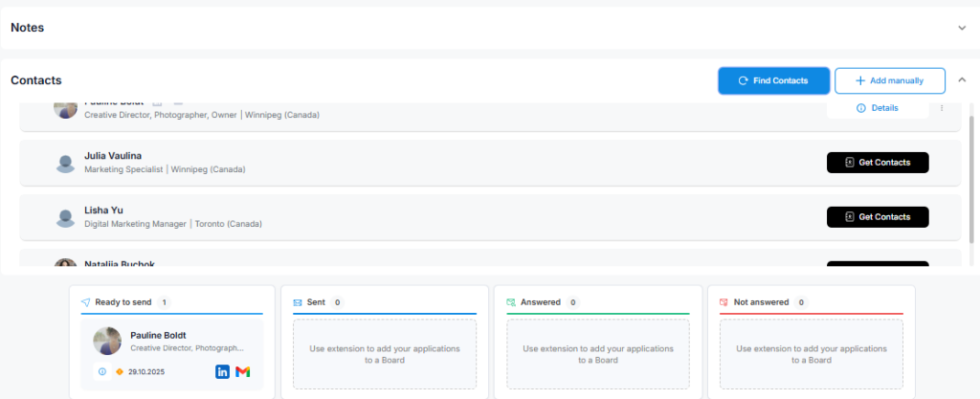
Task: Click the Notes section title
Action: tap(28, 28)
